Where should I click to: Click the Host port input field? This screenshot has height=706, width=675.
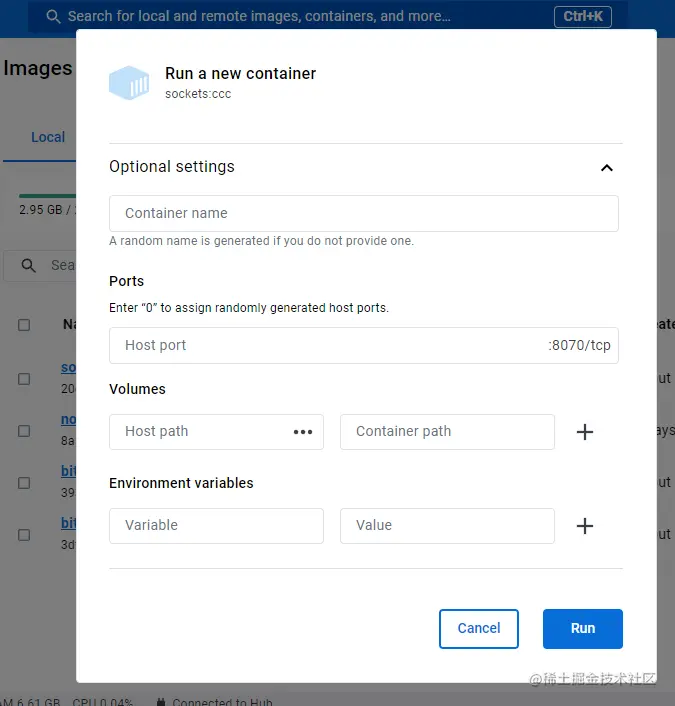tap(363, 345)
